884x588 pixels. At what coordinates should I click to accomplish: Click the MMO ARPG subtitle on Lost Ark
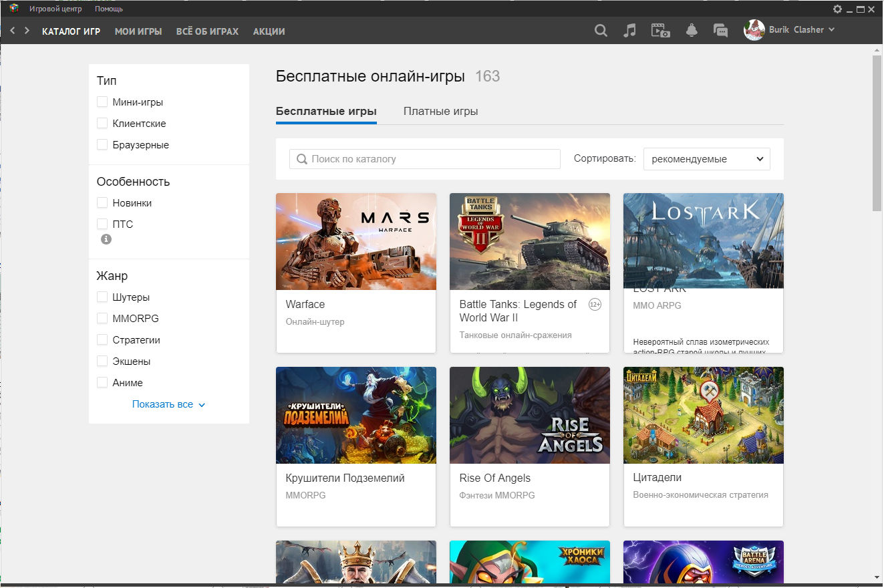pos(657,305)
